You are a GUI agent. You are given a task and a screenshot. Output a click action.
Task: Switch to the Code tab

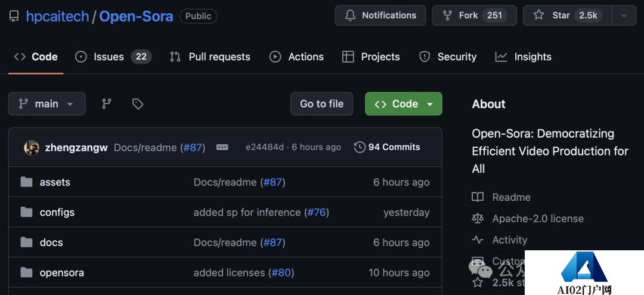coord(36,57)
